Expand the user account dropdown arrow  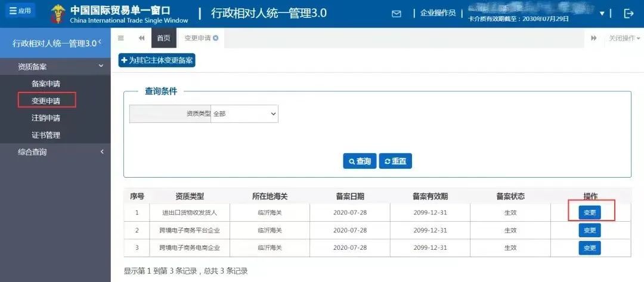tap(602, 14)
